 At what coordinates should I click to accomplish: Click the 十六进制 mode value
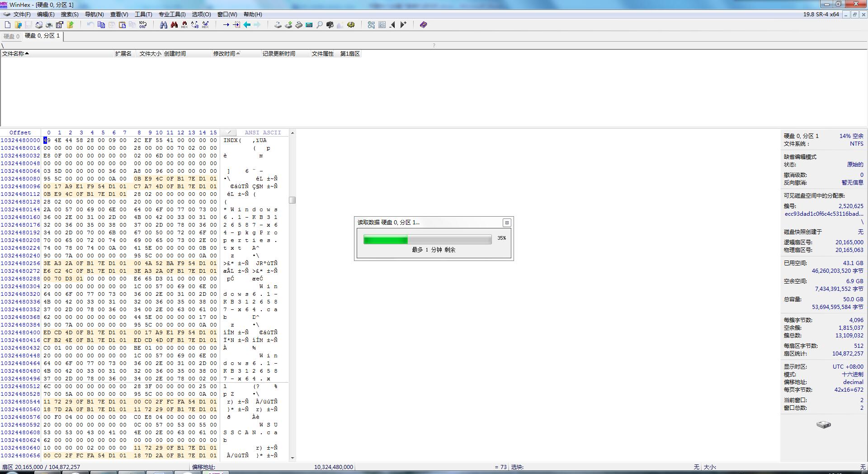point(853,374)
